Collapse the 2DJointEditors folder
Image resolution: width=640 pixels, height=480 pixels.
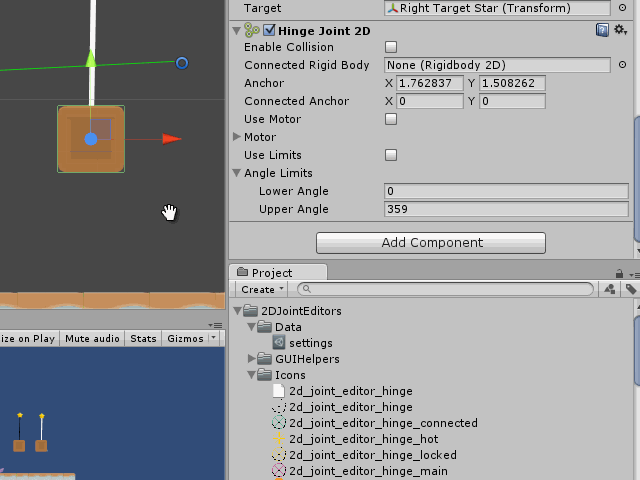pyautogui.click(x=238, y=311)
